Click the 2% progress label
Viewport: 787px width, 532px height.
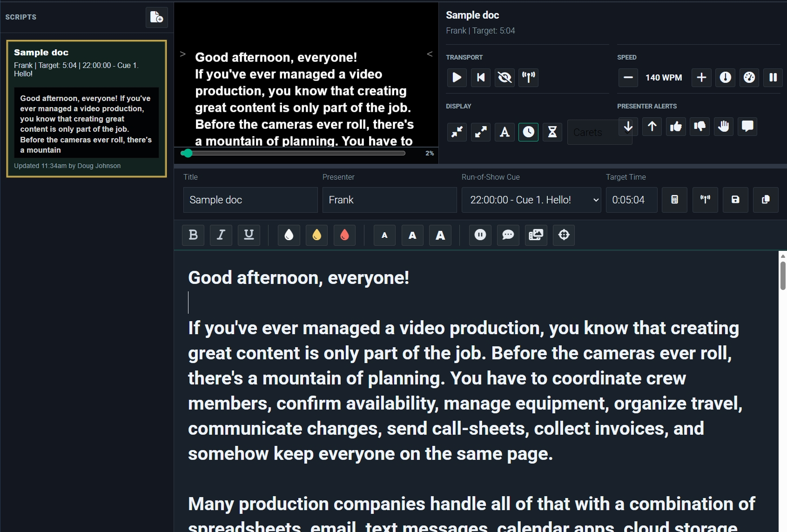tap(430, 153)
